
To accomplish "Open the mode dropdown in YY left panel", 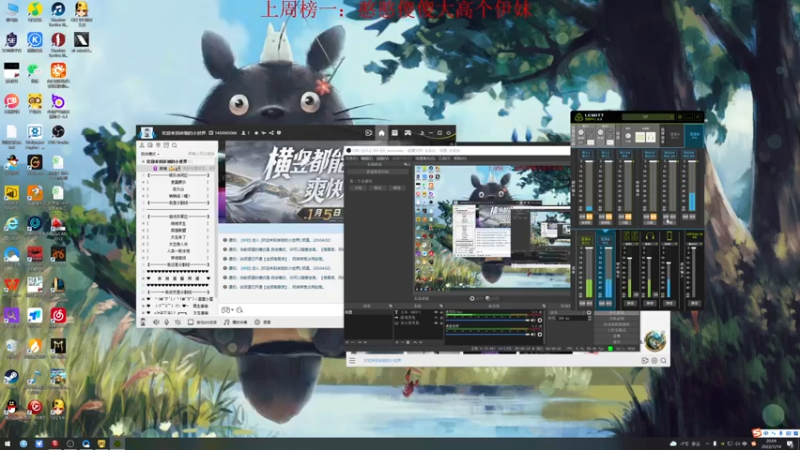I will tap(151, 154).
